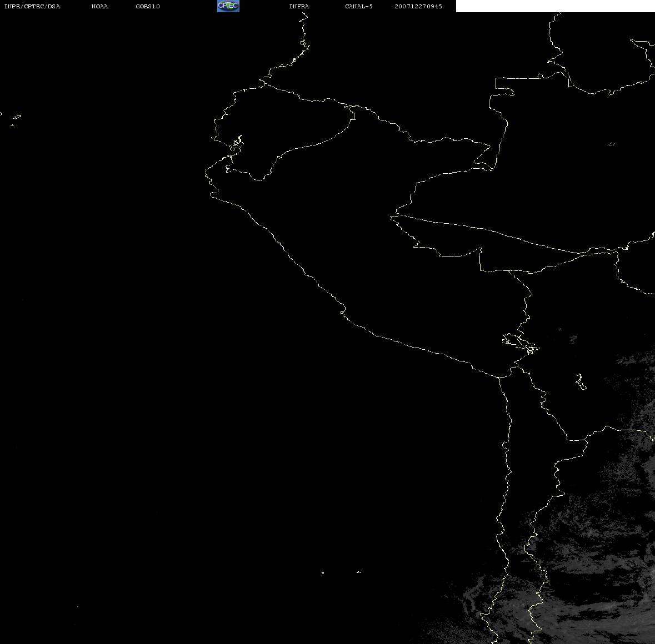Screen dimensions: 655x644
Task: Click the CANAL-5 channel label
Action: (359, 7)
